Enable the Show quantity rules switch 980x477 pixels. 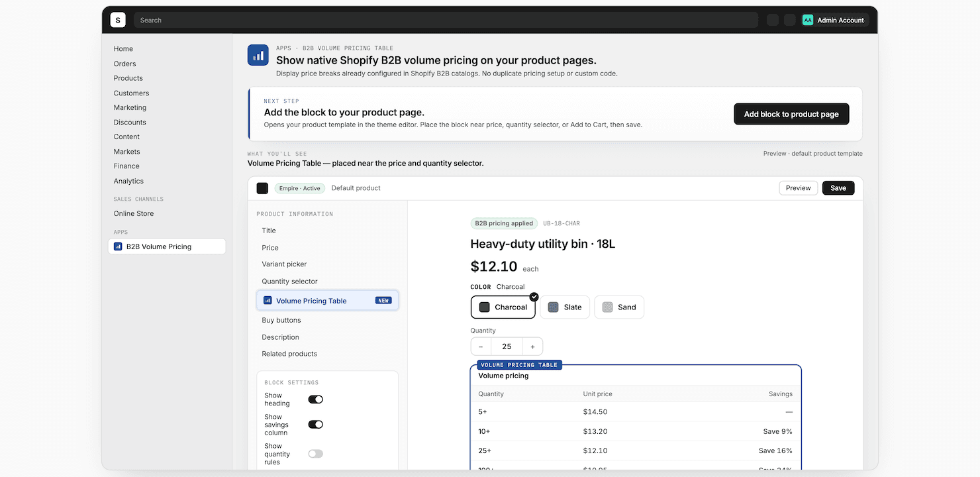(x=315, y=454)
